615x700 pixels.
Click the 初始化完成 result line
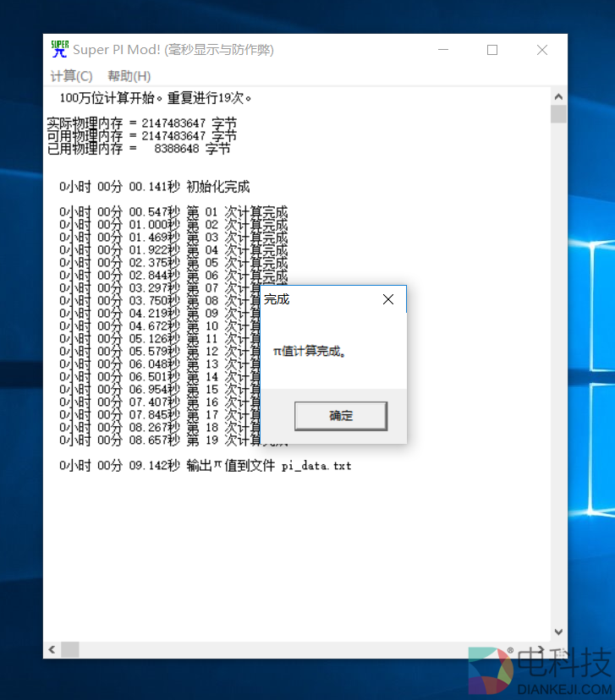pyautogui.click(x=155, y=187)
